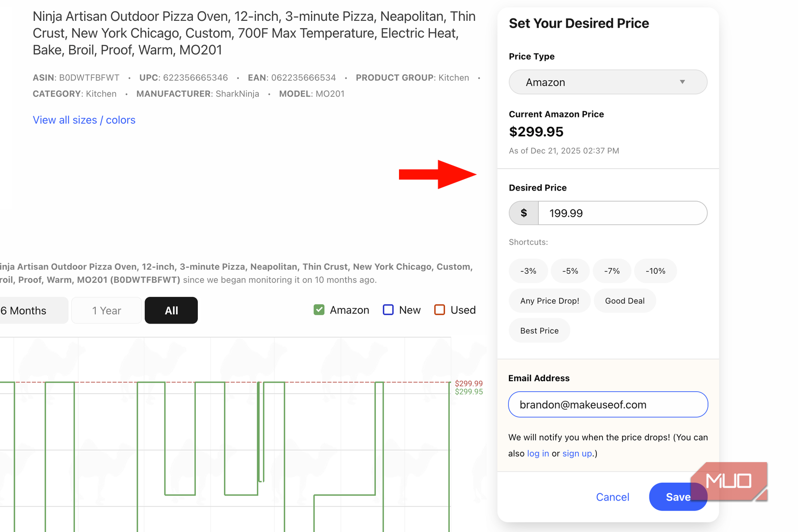Click the email address field
Image resolution: width=798 pixels, height=532 pixels.
(x=607, y=404)
